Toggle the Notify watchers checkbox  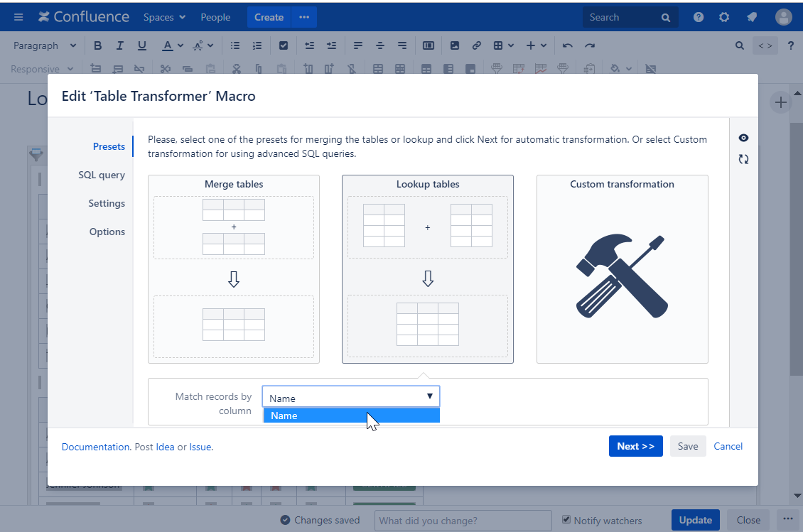566,520
